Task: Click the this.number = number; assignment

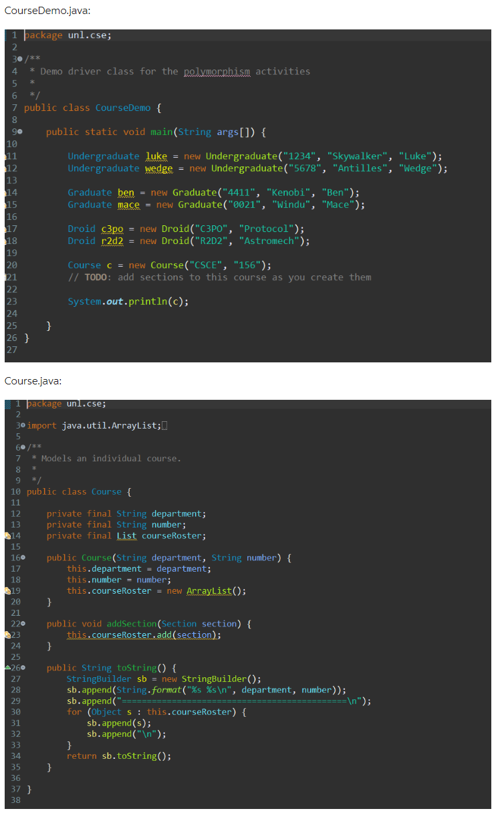Action: 119,580
